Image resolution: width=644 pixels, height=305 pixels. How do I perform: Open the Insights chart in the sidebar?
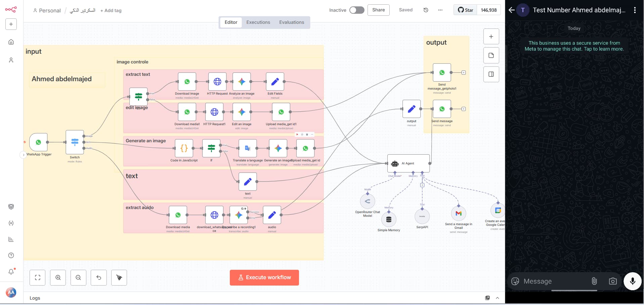click(11, 239)
